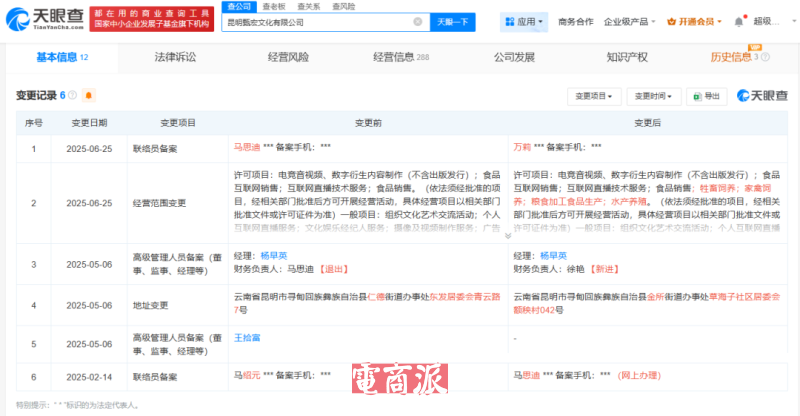800x416 pixels.
Task: Switch to the 基本信息 tab
Action: coord(62,57)
